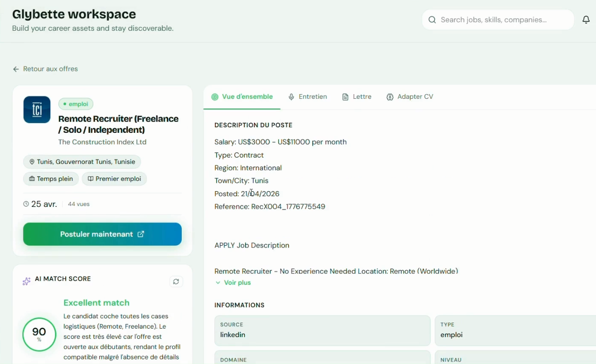Click the external link icon on Postuler button

pyautogui.click(x=141, y=234)
